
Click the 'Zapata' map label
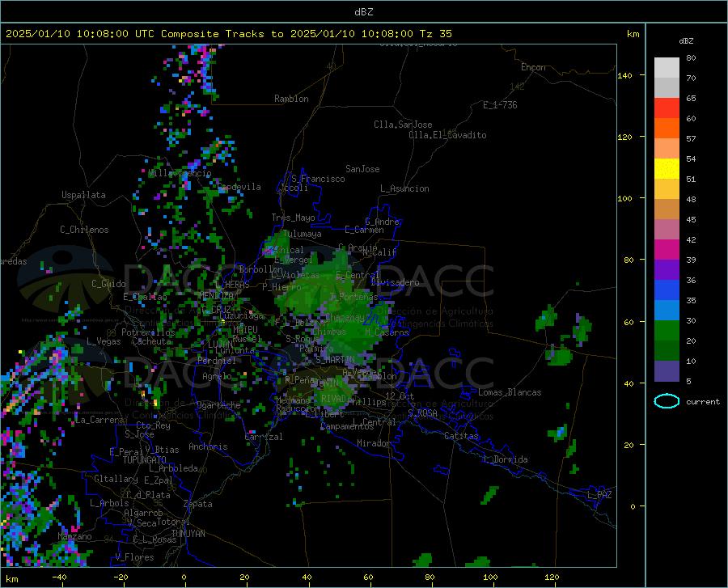[198, 504]
